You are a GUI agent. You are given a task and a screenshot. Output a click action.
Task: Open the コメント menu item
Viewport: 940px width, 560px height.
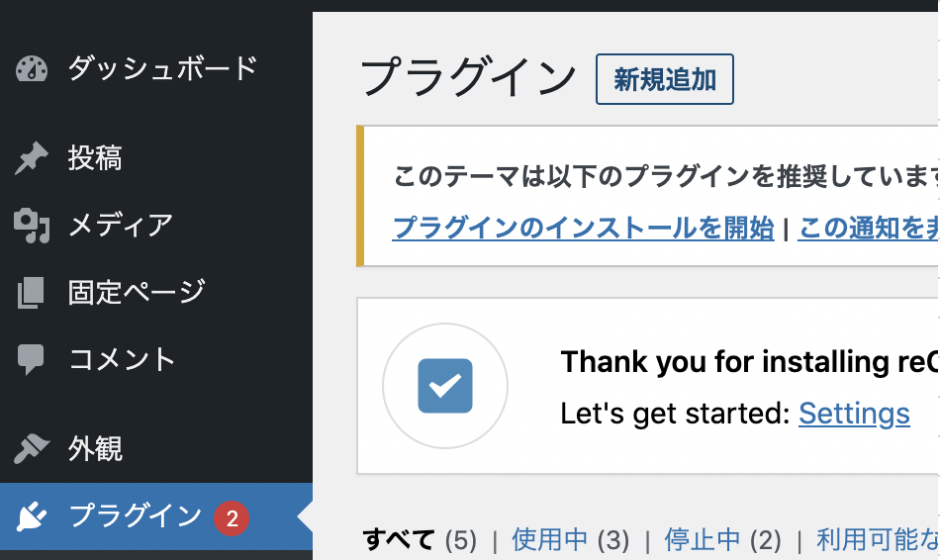122,359
